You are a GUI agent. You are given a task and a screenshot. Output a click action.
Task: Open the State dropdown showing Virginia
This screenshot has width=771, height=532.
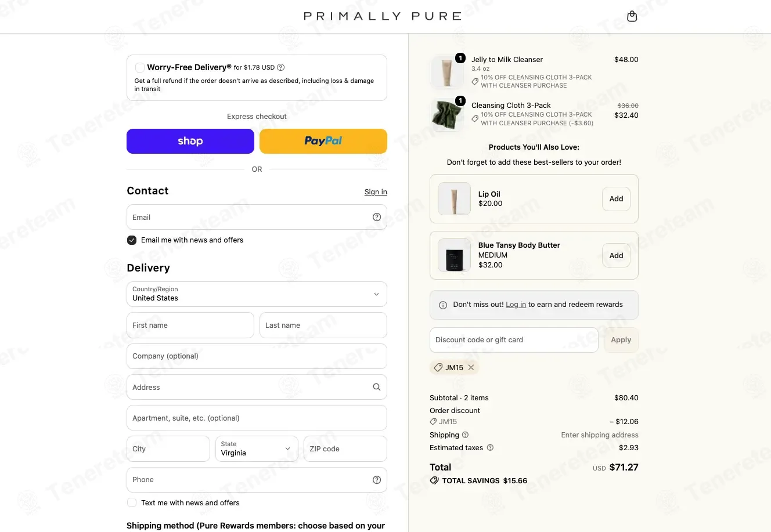[257, 448]
